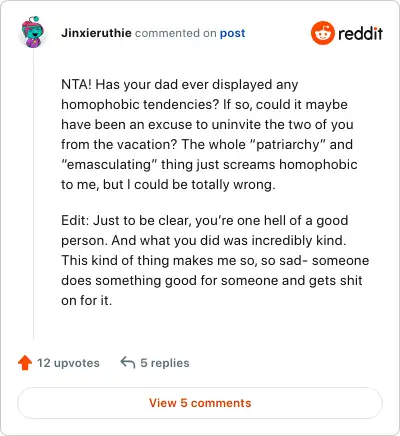Click the reddit wordmark text
The height and width of the screenshot is (436, 400).
tap(360, 33)
